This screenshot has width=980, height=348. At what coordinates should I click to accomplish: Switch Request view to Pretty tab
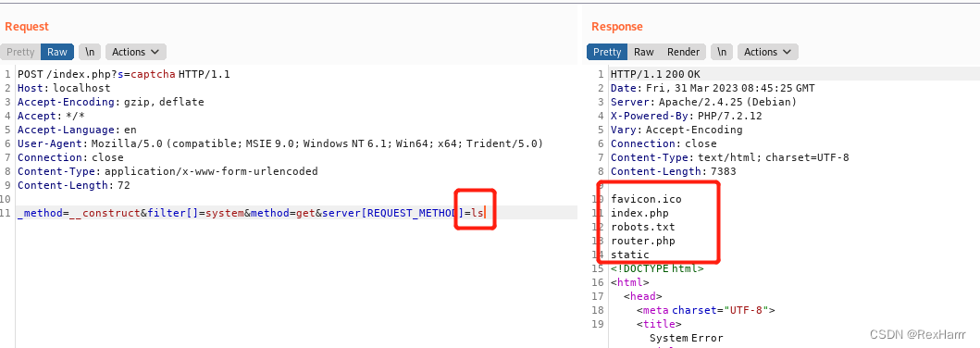click(x=20, y=52)
